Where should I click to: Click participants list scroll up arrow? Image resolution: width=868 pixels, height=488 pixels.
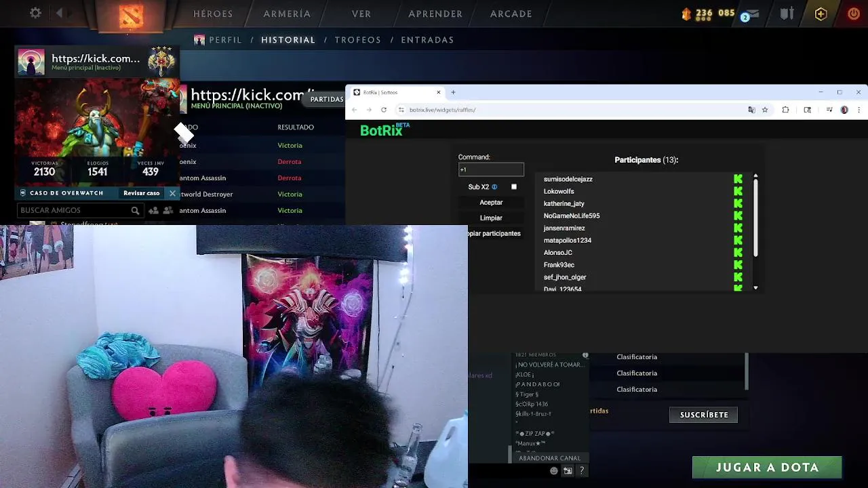[x=755, y=176]
